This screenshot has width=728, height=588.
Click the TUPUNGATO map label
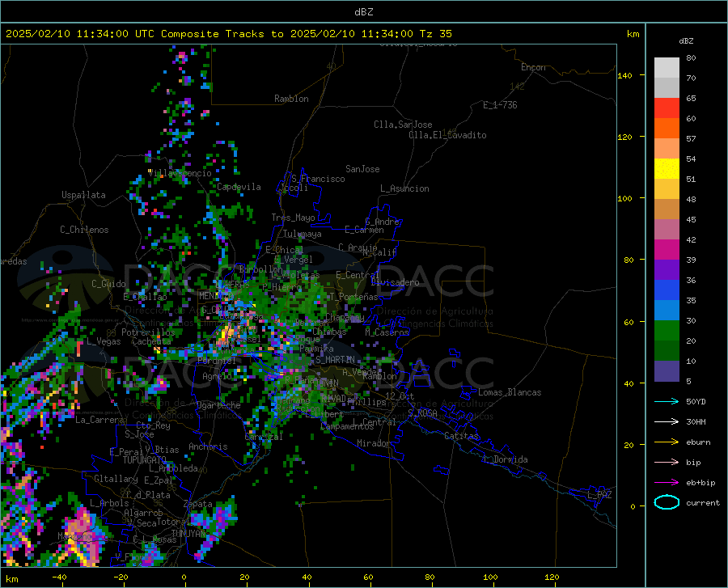tap(145, 460)
